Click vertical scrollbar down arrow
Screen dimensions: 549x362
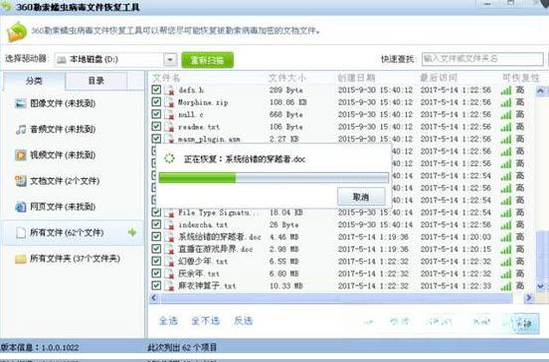tap(541, 286)
